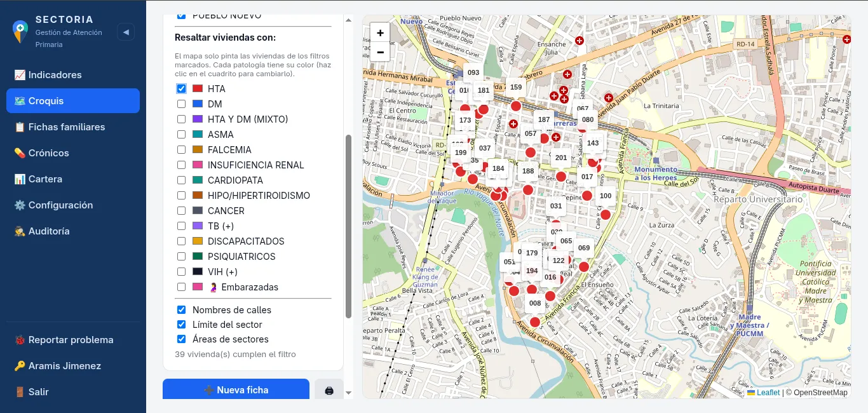868x413 pixels.
Task: Click the panel scroll-down arrow
Action: 348,393
